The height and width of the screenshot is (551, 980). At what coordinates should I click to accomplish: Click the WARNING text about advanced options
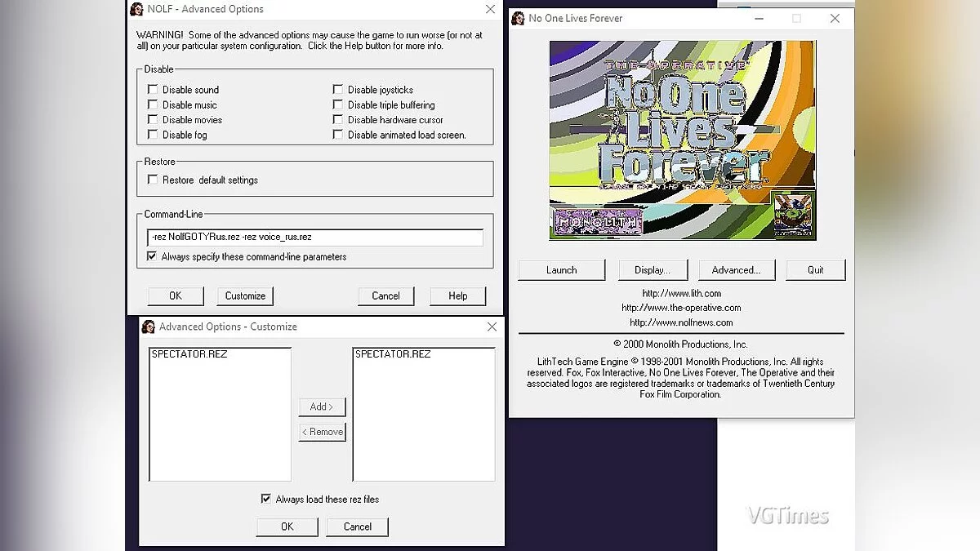310,40
